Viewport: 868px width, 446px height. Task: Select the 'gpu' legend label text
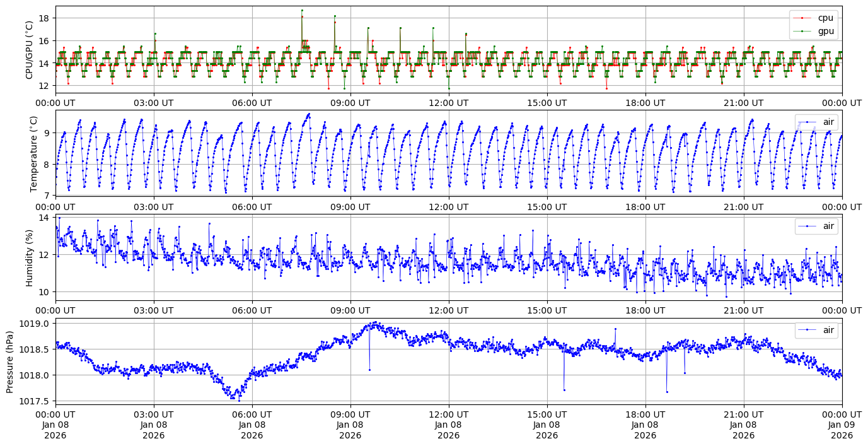click(825, 30)
